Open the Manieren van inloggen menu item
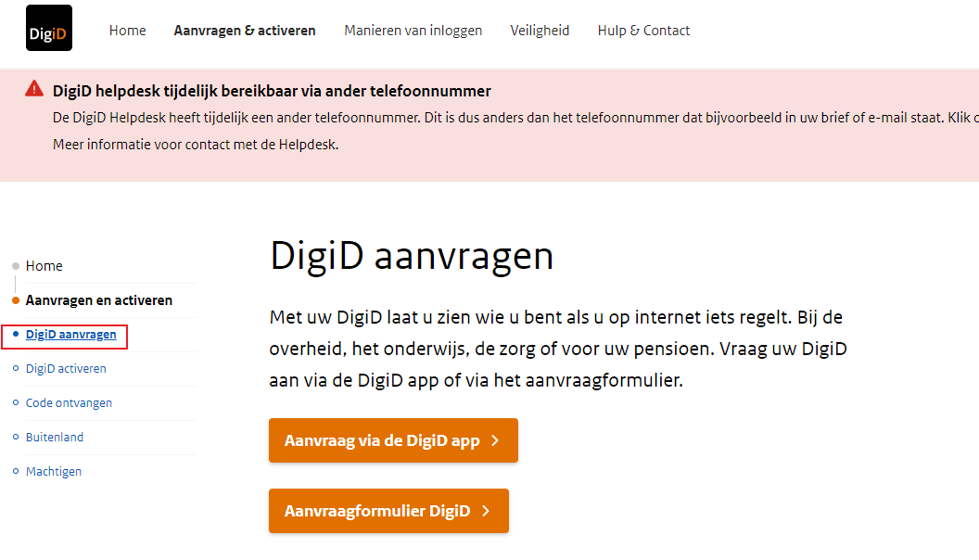Image resolution: width=979 pixels, height=560 pixels. coord(413,31)
